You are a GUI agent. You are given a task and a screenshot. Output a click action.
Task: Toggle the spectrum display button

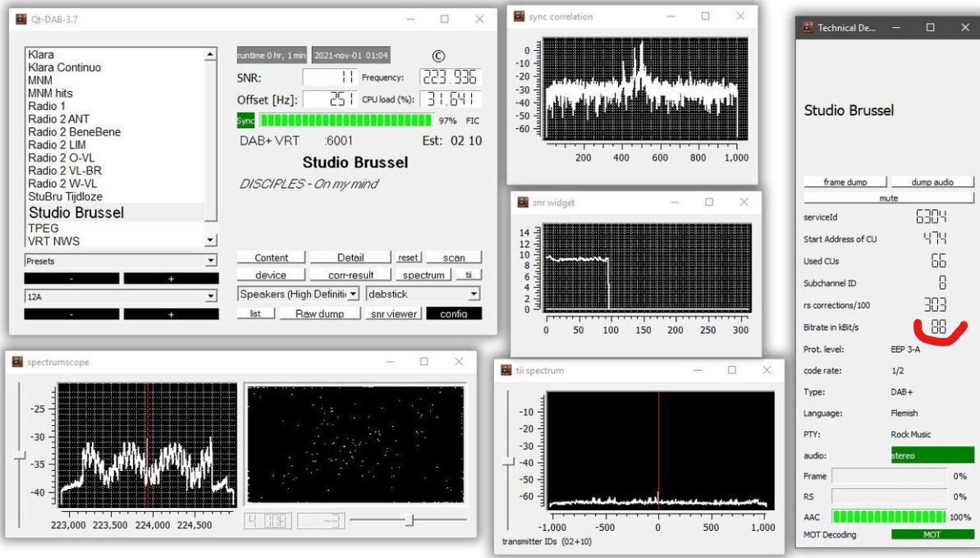point(424,275)
